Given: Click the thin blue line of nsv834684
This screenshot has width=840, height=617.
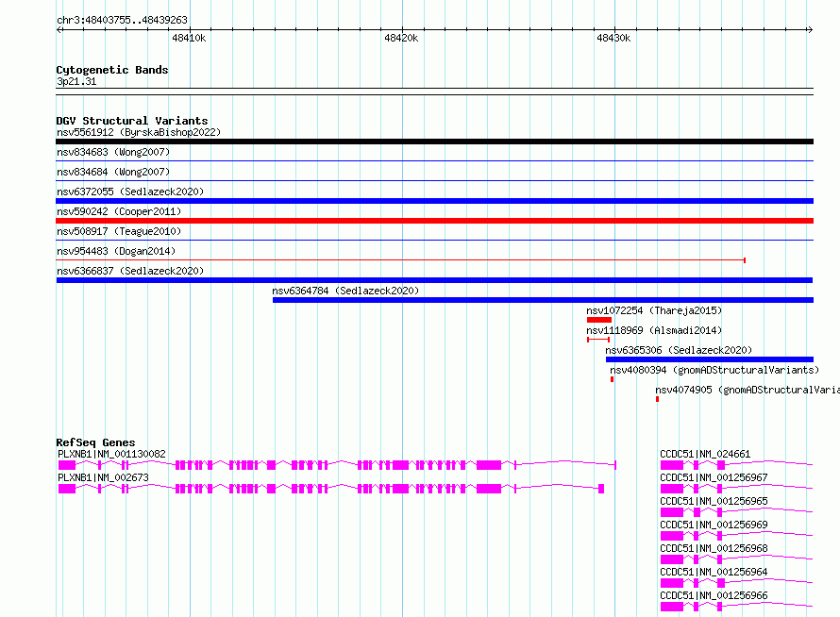Looking at the screenshot, I should pyautogui.click(x=434, y=180).
